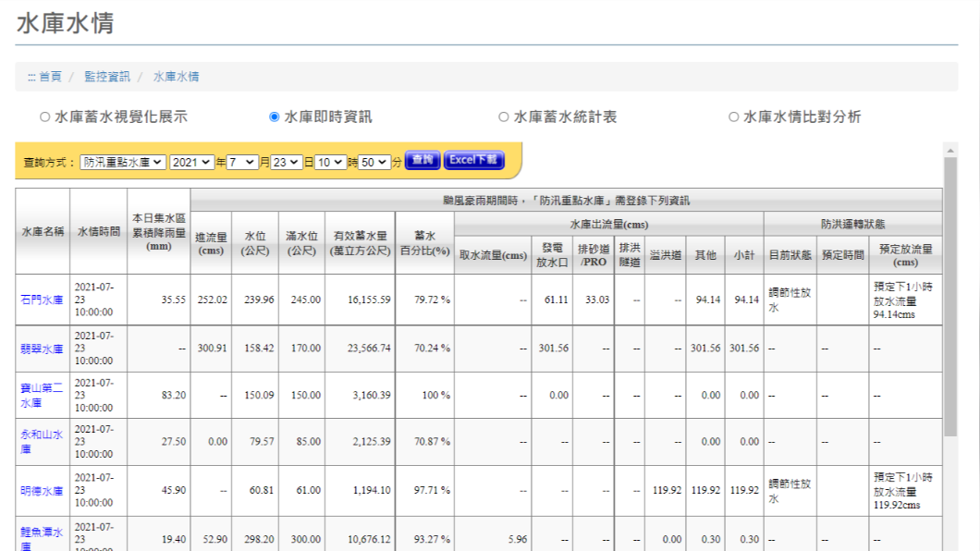980x551 pixels.
Task: Click the scrollbar up arrow
Action: pos(950,151)
